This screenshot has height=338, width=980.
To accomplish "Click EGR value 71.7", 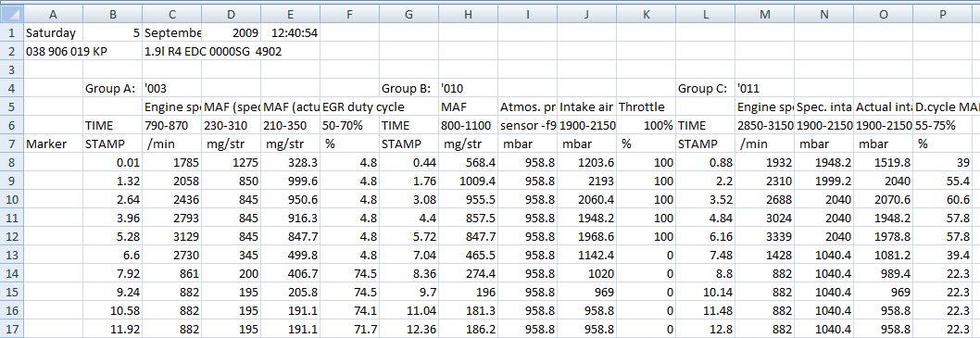I will pos(349,330).
